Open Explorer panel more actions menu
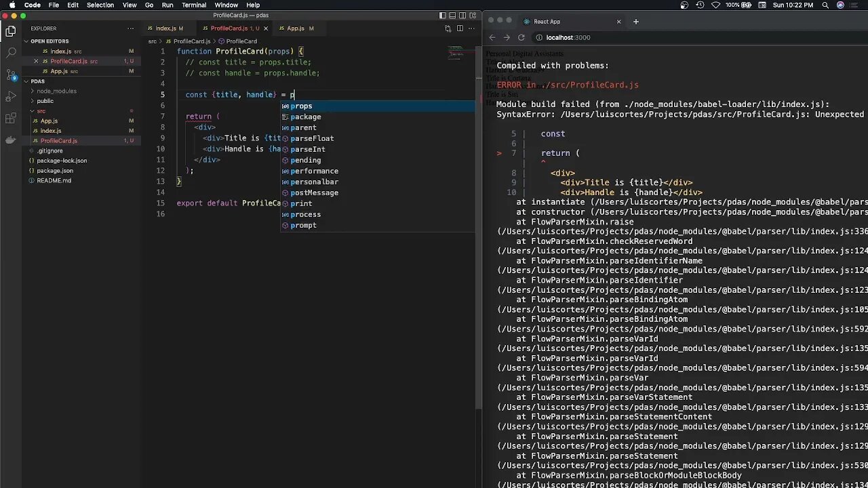The width and height of the screenshot is (868, 488). pos(131,28)
